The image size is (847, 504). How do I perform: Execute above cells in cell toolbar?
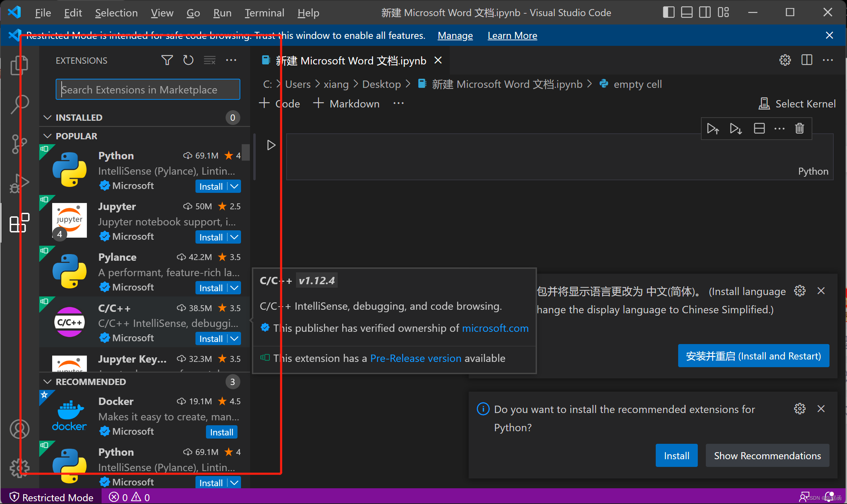(x=713, y=128)
